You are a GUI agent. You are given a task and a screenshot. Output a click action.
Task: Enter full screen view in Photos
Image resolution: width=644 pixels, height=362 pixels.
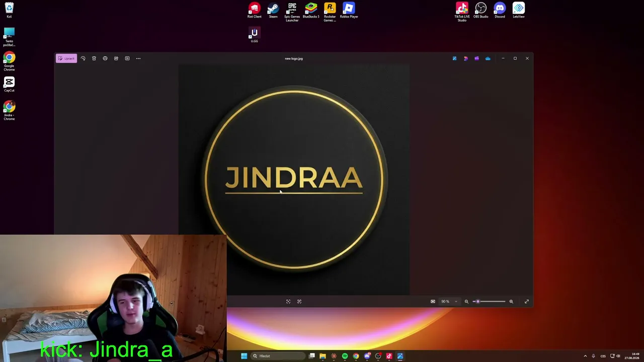point(527,302)
